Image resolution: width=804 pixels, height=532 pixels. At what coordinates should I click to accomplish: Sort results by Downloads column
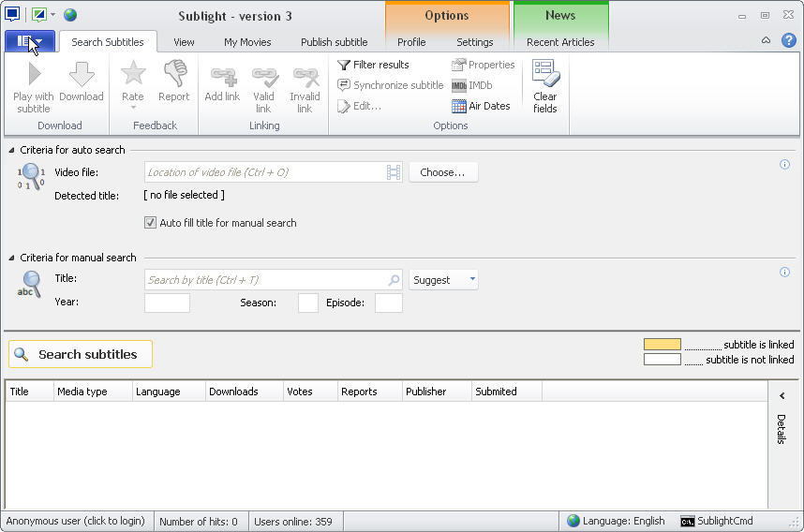pos(244,392)
